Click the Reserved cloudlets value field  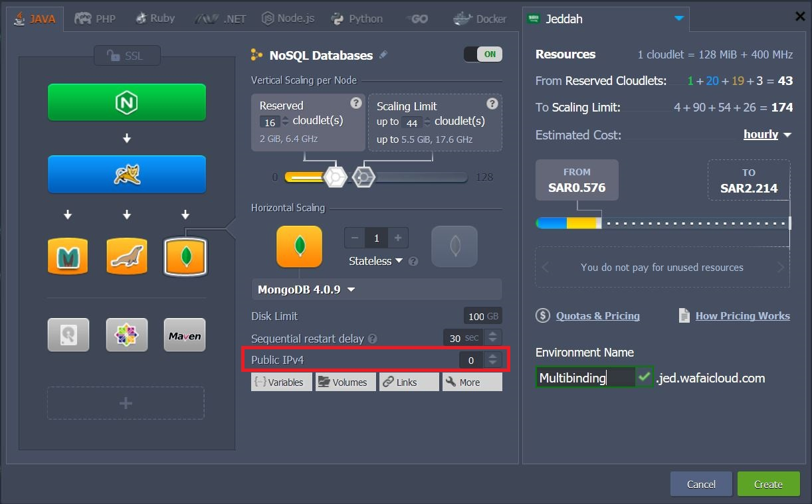click(270, 122)
